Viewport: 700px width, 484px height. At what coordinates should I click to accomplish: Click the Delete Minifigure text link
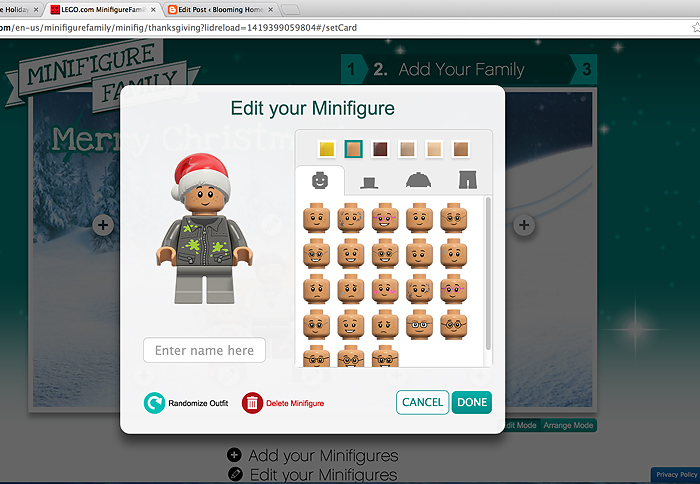click(295, 403)
